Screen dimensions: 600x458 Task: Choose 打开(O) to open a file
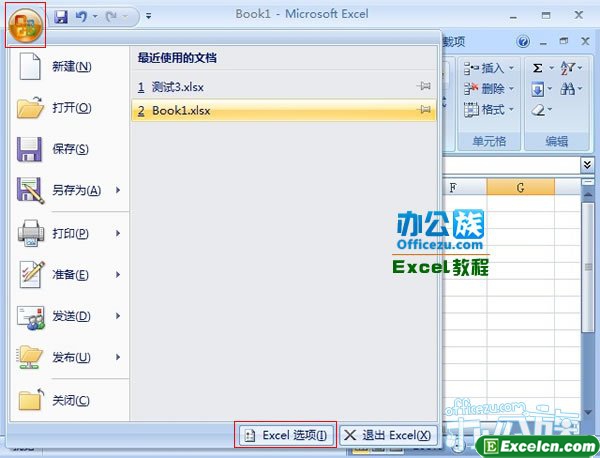tap(71, 108)
